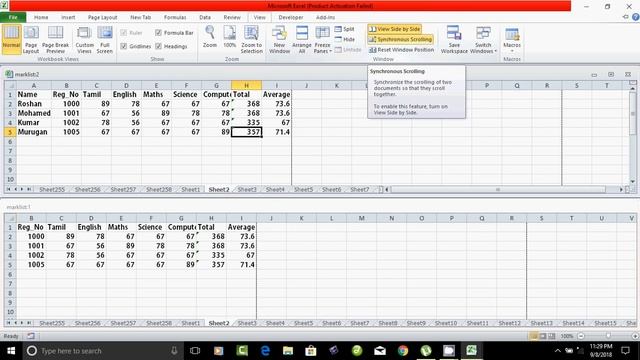Click Average header cell in marklist:1
Viewport: 640px width, 360px height.
click(241, 227)
